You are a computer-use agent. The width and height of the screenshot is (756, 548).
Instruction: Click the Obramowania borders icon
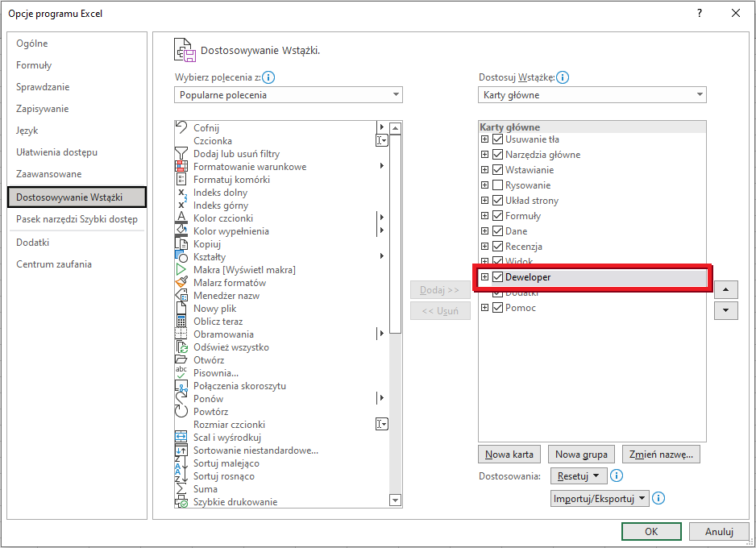coord(181,334)
